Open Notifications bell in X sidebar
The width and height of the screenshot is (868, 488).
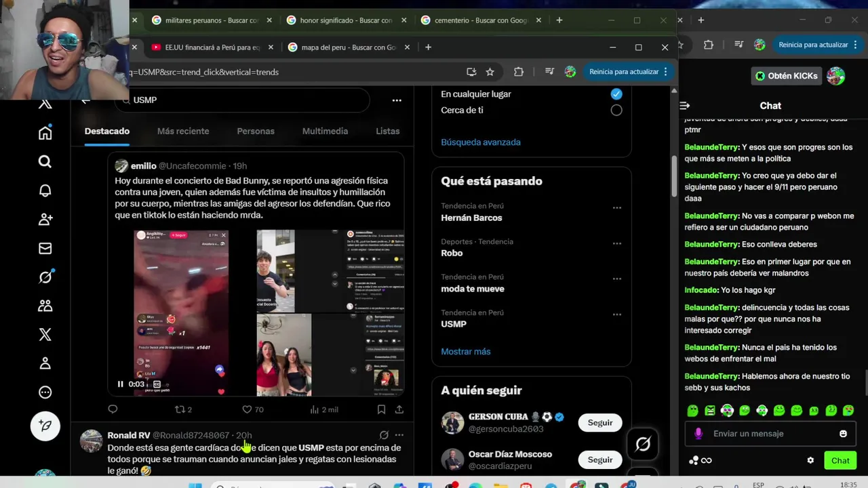pos(45,190)
